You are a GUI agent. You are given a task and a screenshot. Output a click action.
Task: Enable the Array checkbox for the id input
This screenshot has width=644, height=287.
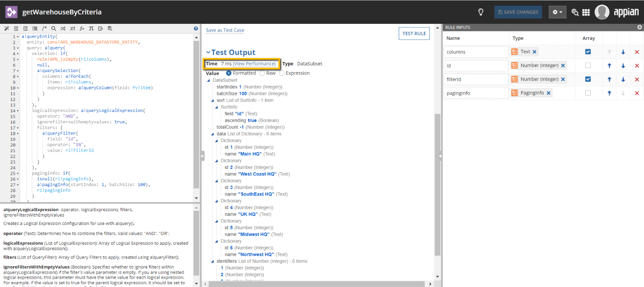click(588, 65)
